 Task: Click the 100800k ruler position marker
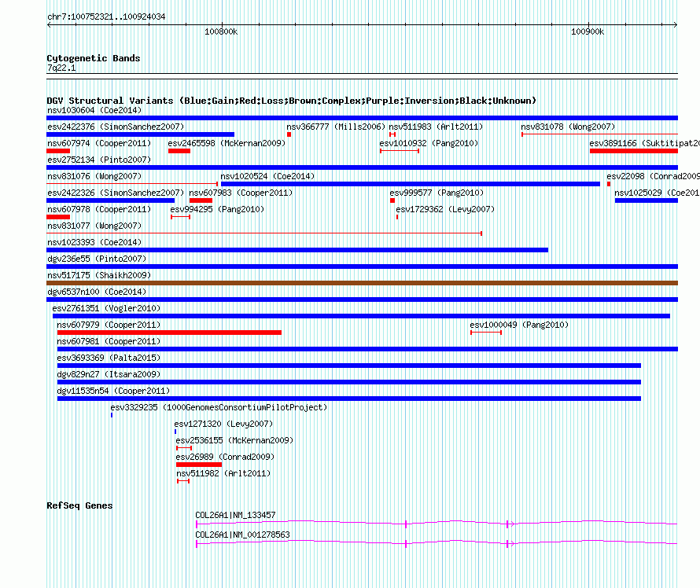pos(221,32)
